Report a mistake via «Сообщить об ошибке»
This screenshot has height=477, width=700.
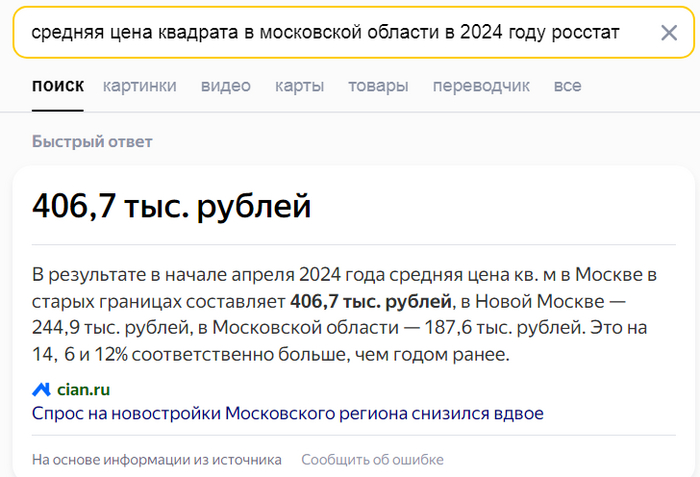click(x=372, y=460)
